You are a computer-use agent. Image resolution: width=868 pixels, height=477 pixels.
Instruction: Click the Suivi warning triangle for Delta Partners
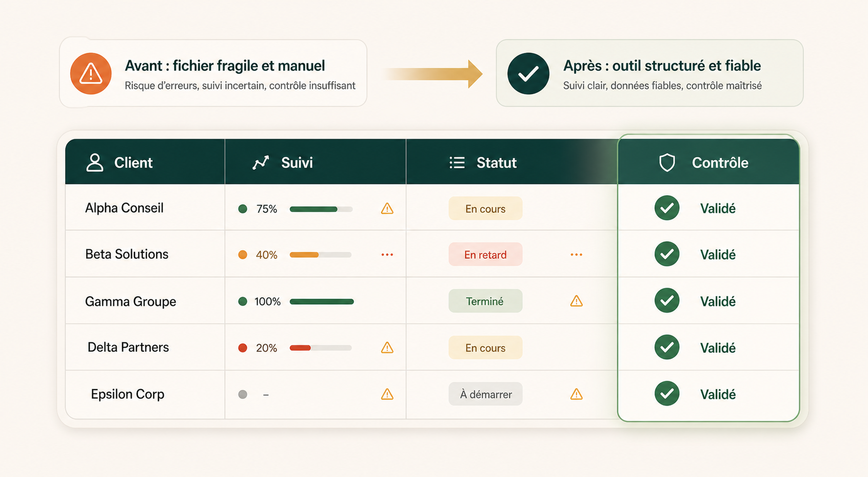pos(387,348)
